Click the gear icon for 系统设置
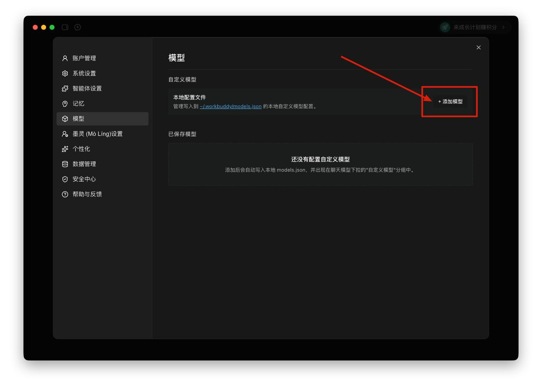 [65, 73]
